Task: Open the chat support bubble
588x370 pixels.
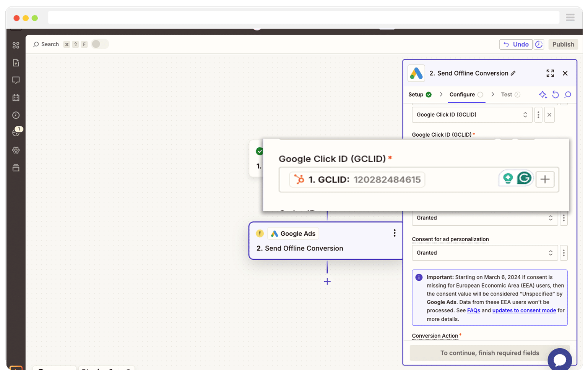Action: (560, 360)
